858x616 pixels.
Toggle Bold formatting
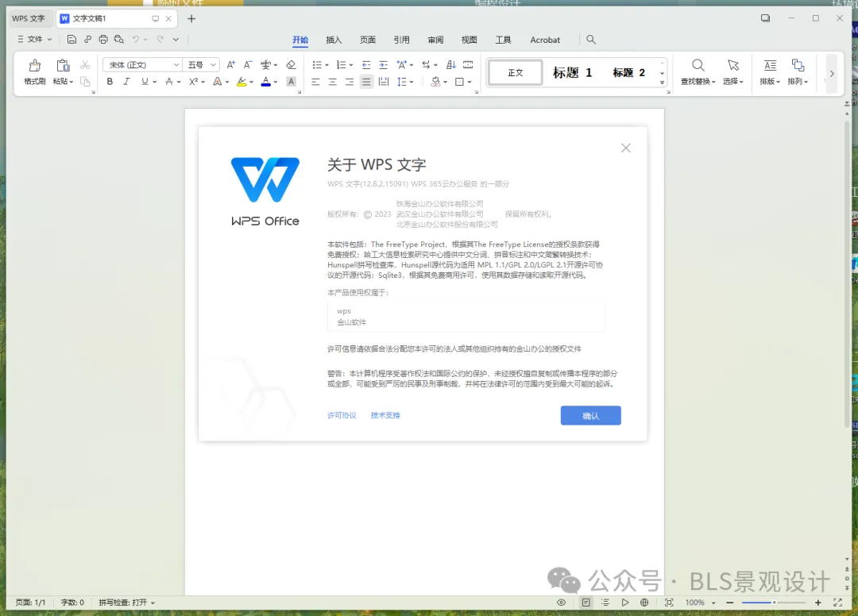[x=110, y=82]
